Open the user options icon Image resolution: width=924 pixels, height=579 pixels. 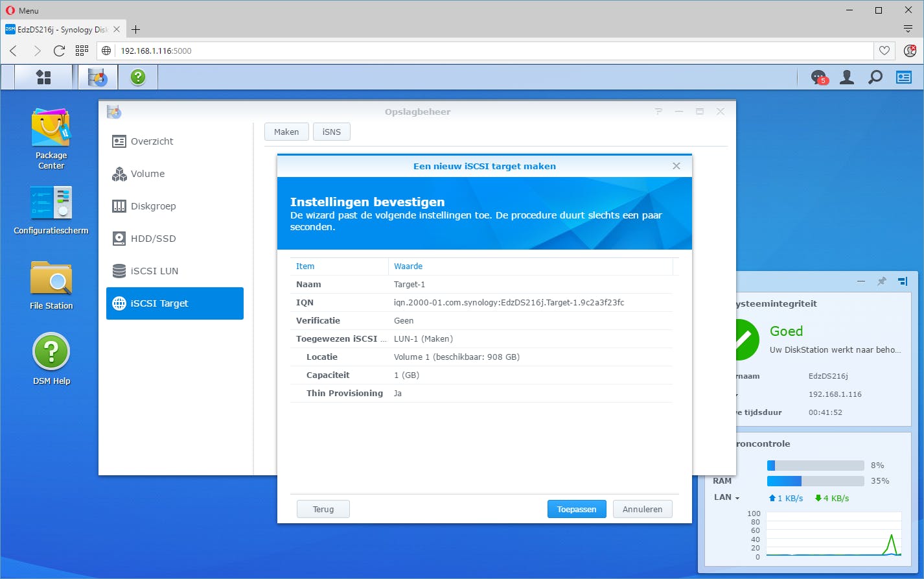tap(847, 78)
